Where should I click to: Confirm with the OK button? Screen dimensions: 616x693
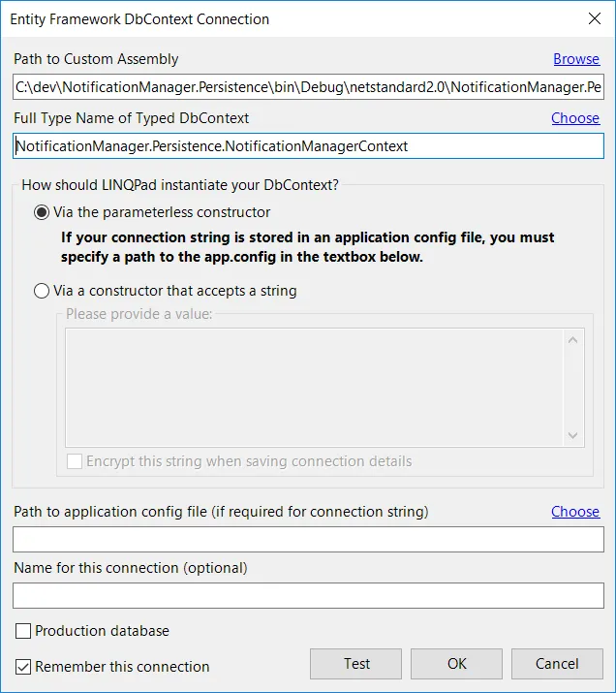(457, 664)
